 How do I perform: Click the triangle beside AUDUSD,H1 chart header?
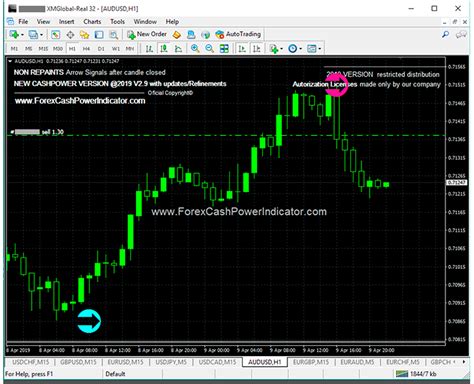(10, 61)
